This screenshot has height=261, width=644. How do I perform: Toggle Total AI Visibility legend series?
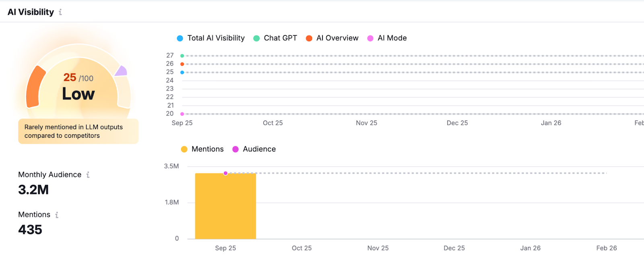click(211, 38)
